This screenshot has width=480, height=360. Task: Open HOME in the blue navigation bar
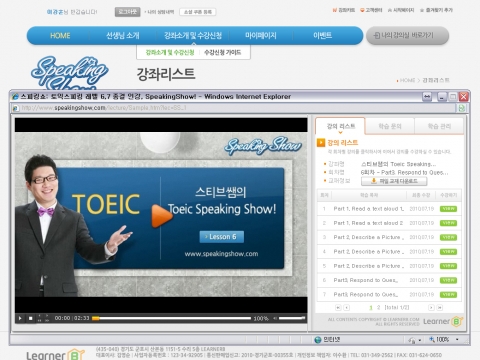pyautogui.click(x=60, y=36)
